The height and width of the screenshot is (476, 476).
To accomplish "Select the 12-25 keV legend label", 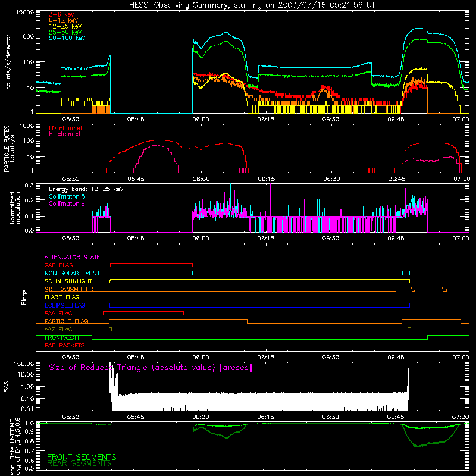I will tap(65, 26).
